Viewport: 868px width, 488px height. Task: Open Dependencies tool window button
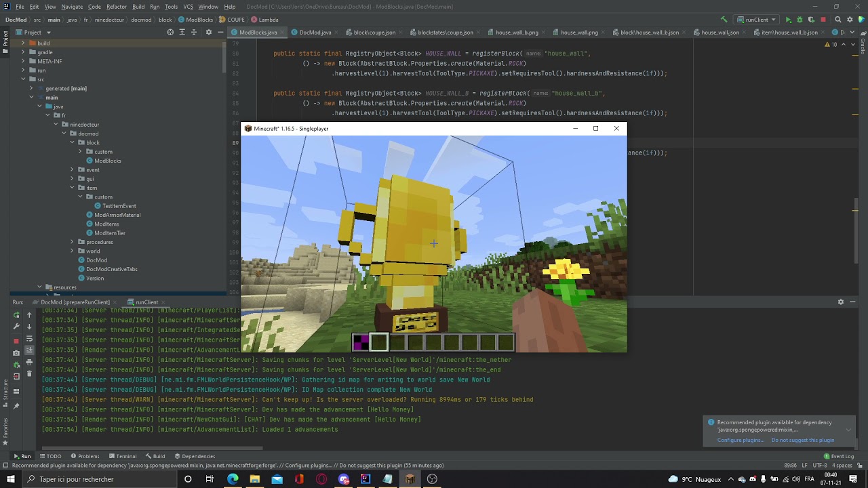[x=195, y=456]
